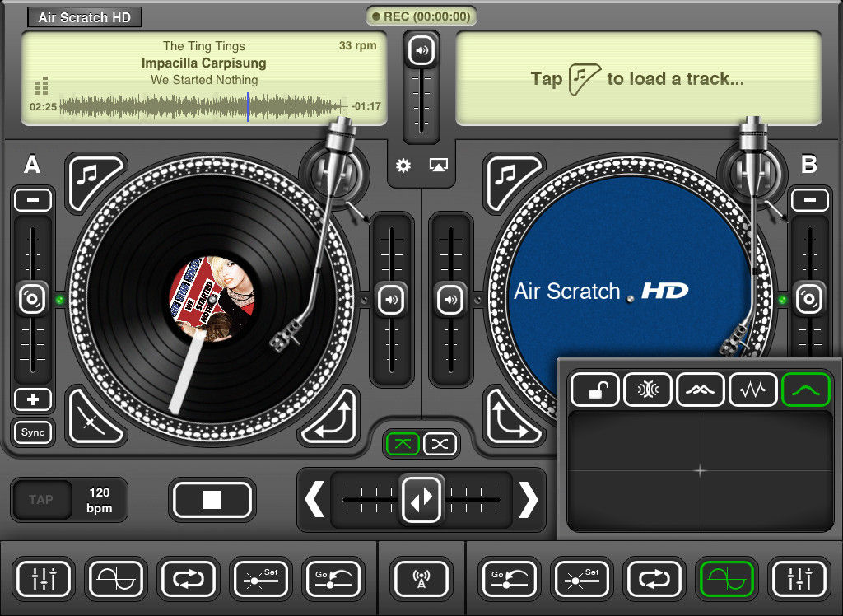Click the '33 rpm' speed text
The height and width of the screenshot is (616, 843).
pos(357,46)
